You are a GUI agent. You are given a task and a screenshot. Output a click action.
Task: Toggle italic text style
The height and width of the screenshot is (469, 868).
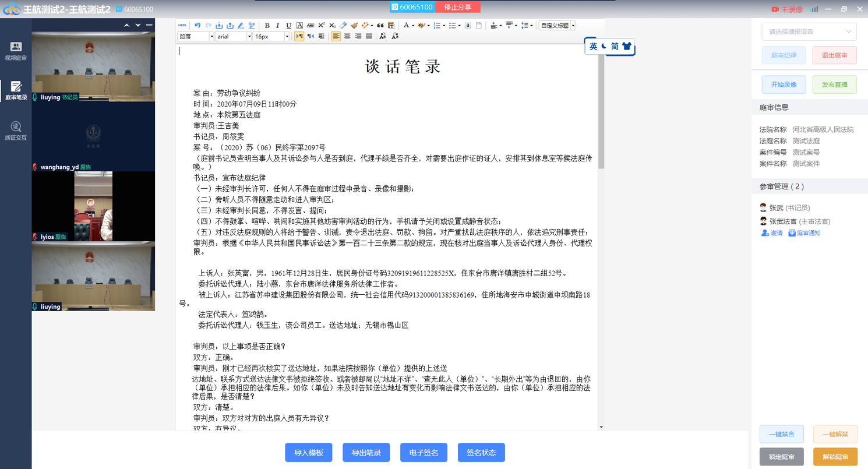(x=277, y=26)
